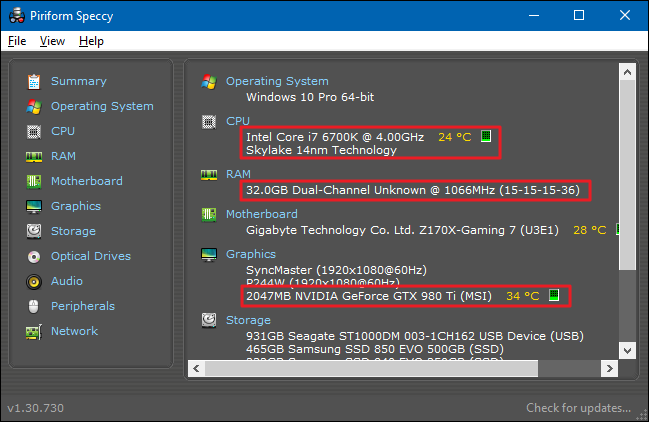Click the GPU temperature 34 °C value
The image size is (649, 422).
coord(522,296)
